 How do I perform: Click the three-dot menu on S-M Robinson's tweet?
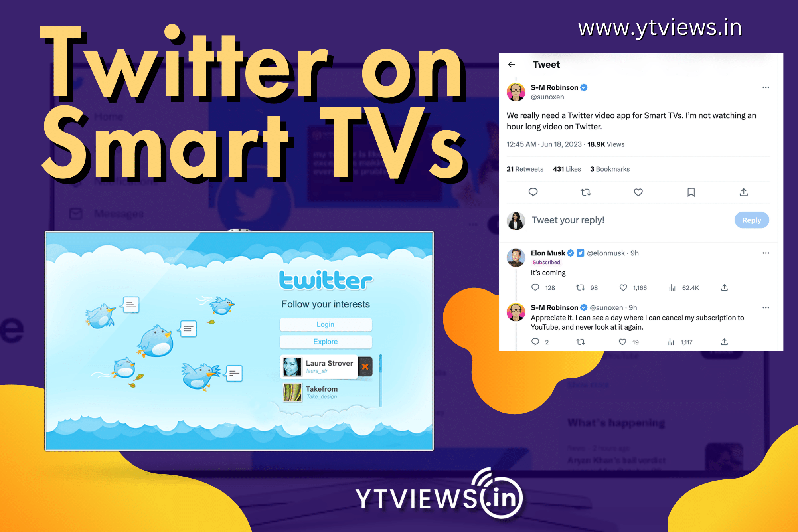coord(766,87)
